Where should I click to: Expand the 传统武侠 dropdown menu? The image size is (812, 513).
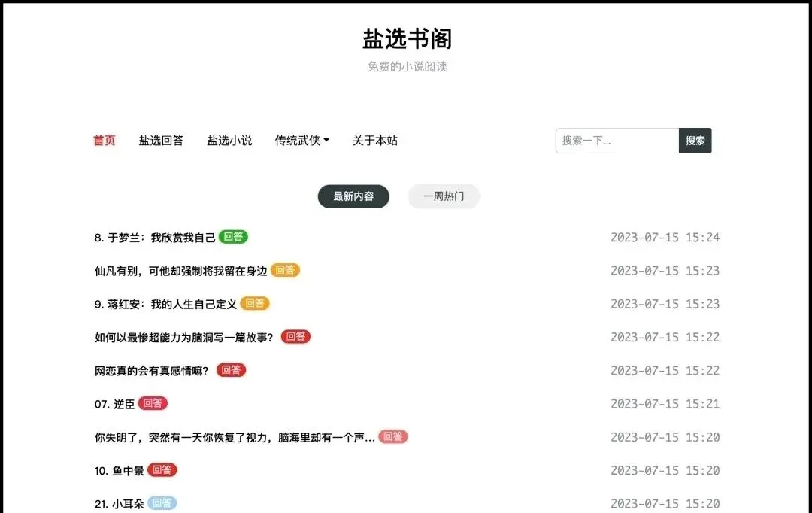click(302, 141)
